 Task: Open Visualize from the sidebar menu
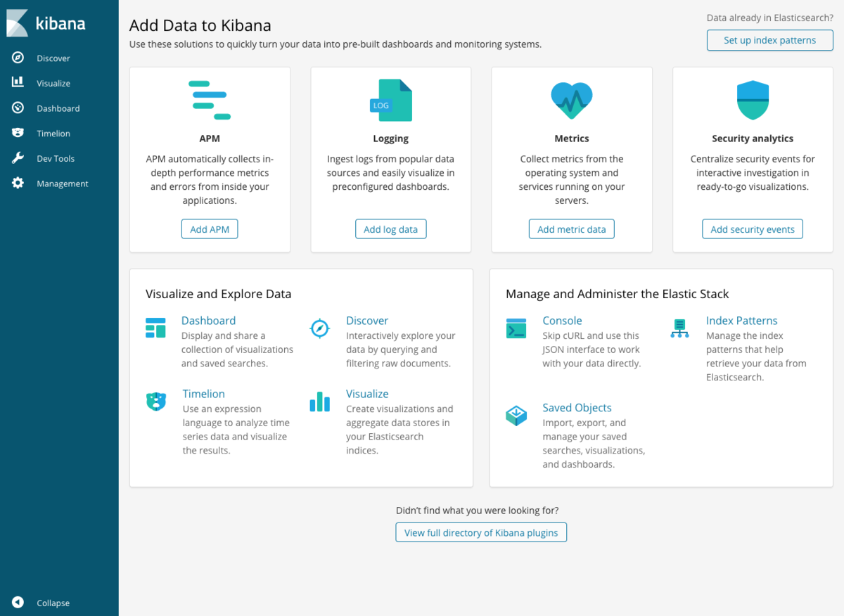(x=53, y=83)
